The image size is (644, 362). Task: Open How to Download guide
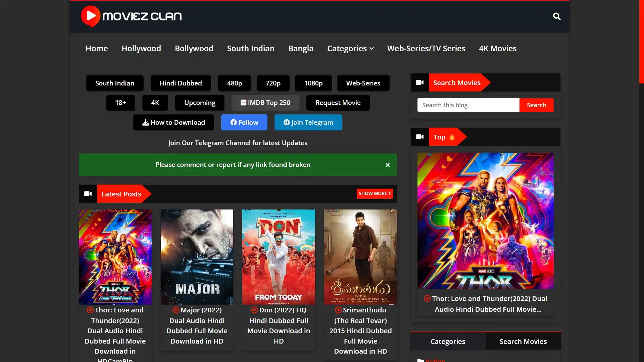click(x=174, y=122)
